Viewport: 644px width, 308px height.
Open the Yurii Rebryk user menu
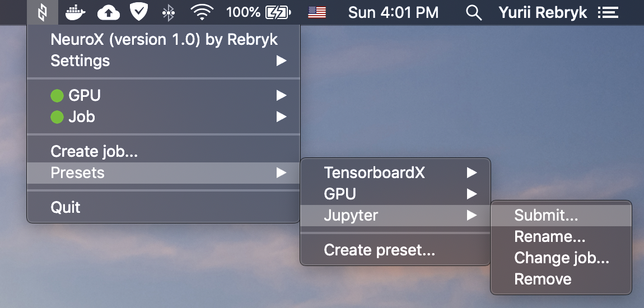click(543, 13)
